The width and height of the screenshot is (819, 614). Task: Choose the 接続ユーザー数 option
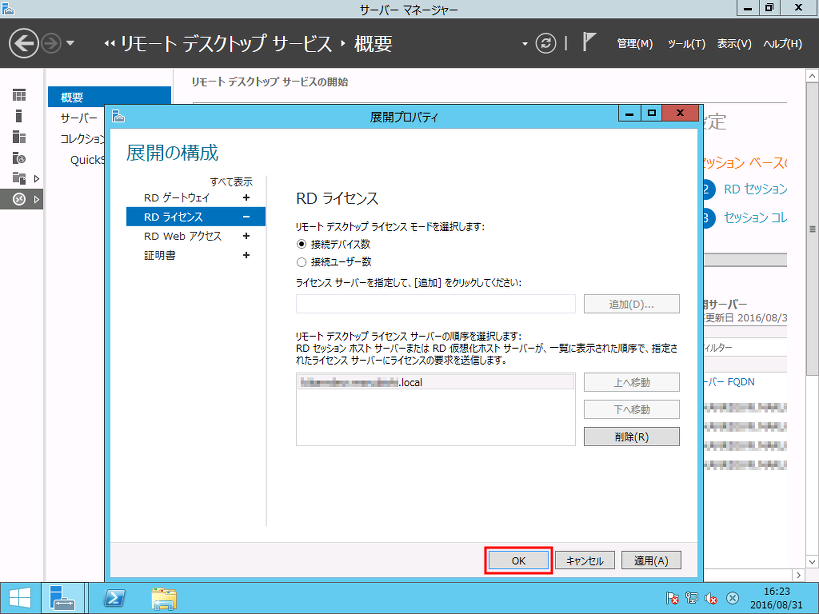pos(301,263)
